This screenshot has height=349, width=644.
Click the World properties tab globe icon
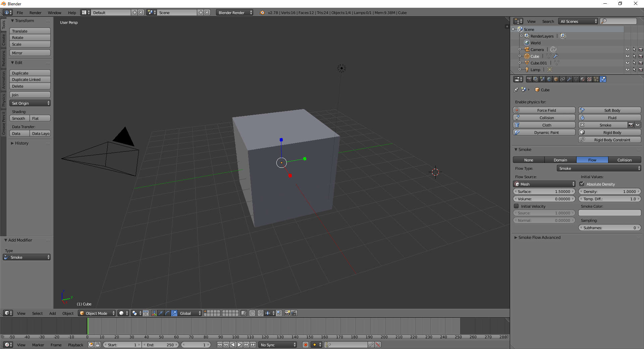click(x=549, y=79)
